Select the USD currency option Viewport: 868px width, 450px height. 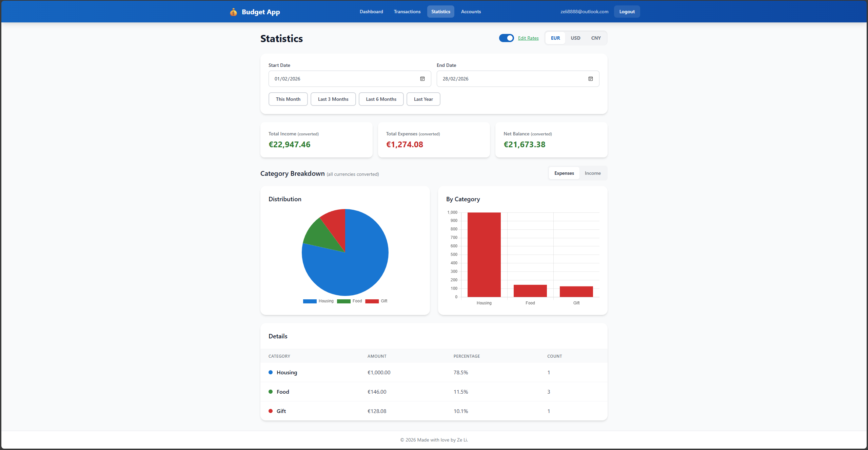(x=575, y=38)
